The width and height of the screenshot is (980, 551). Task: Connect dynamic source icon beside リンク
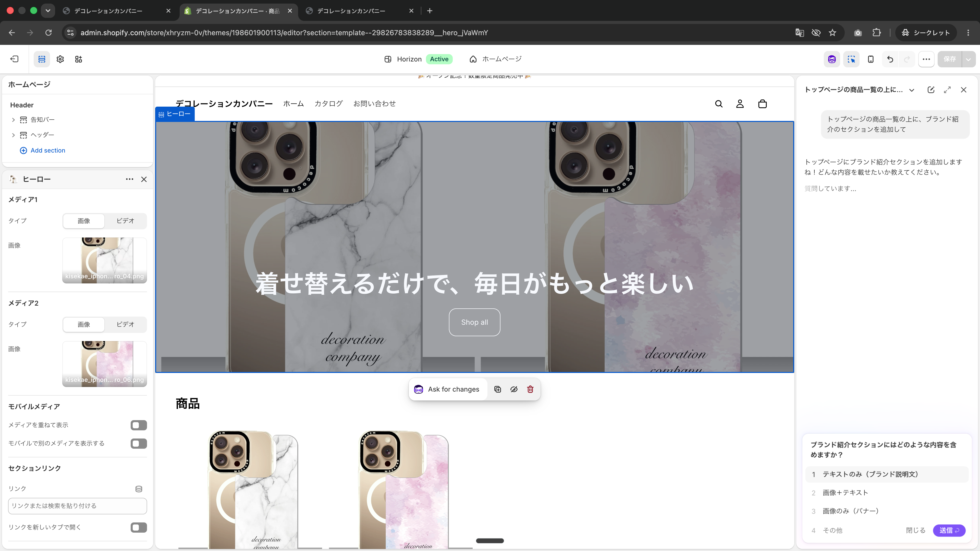pyautogui.click(x=139, y=489)
